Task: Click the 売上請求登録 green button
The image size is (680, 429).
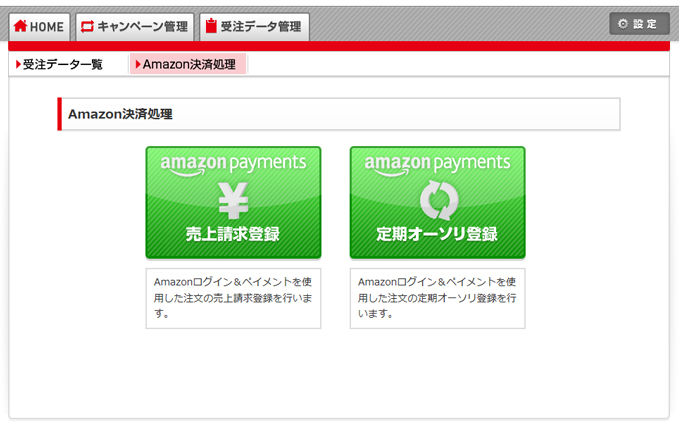Action: (233, 203)
